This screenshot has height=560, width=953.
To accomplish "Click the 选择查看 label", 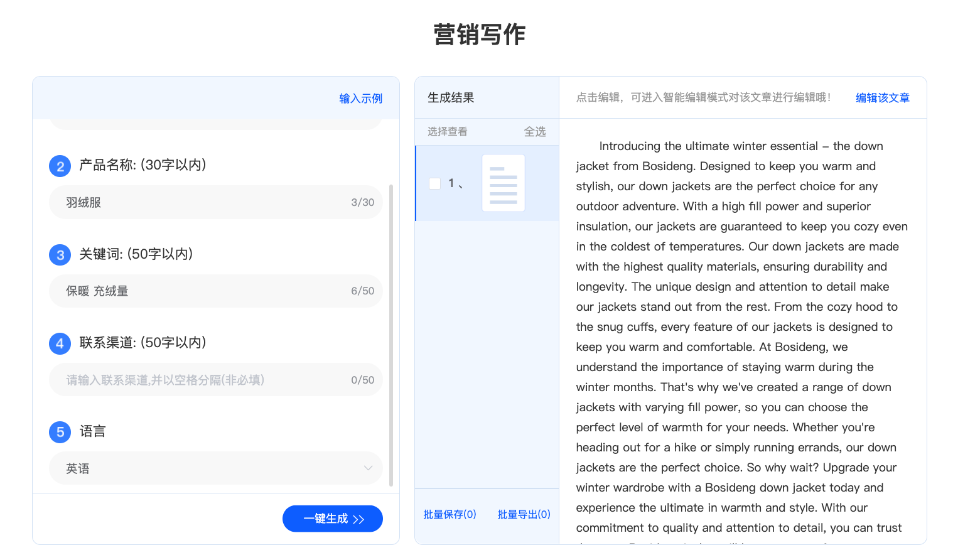I will point(448,132).
